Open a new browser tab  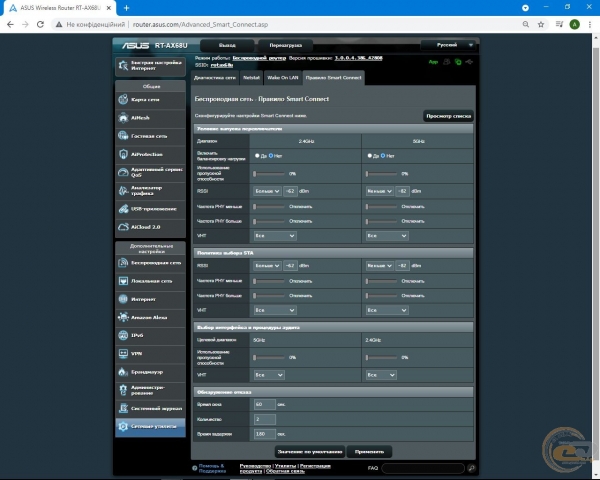[x=126, y=8]
